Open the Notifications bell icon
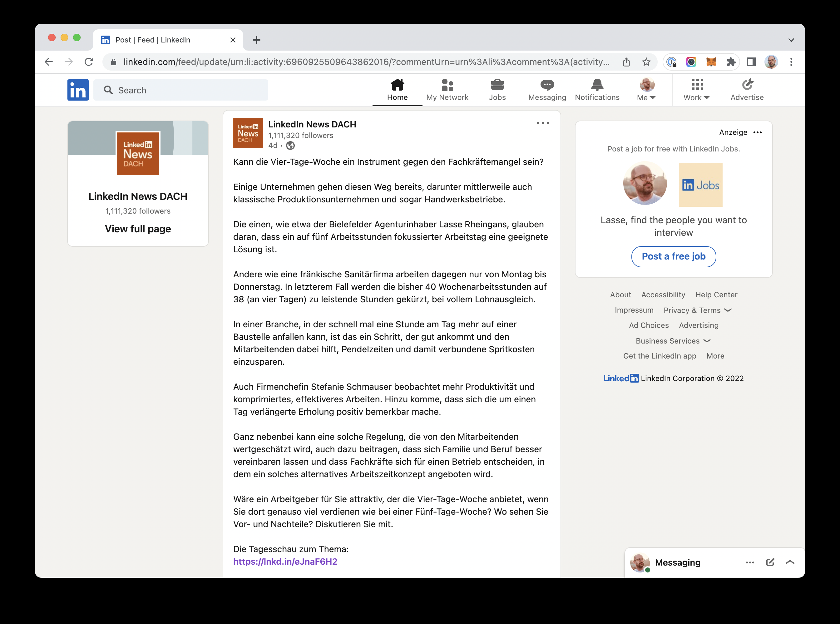840x624 pixels. (x=597, y=85)
